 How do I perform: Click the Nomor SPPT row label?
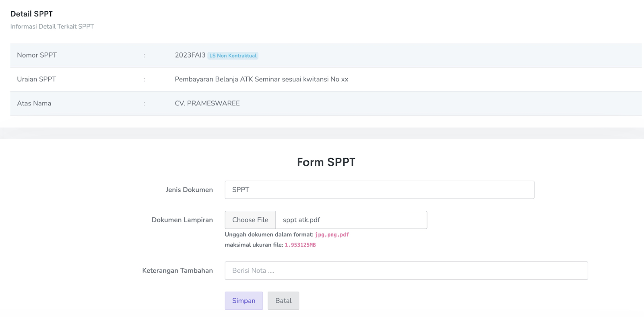(37, 55)
